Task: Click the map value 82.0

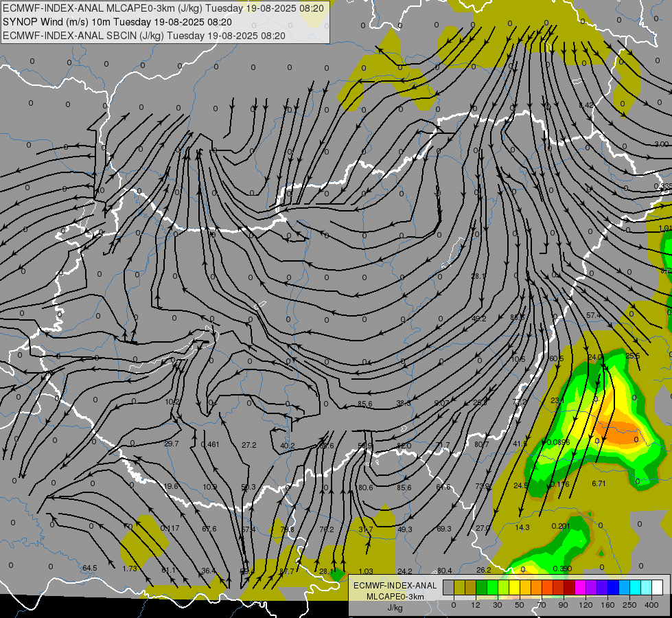Action: coord(404,446)
